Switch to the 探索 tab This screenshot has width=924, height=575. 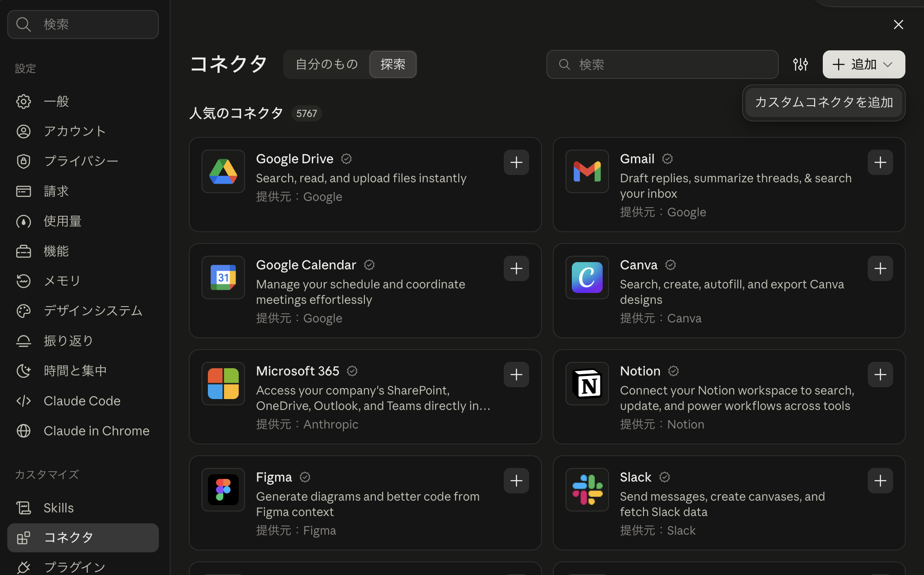[x=393, y=64]
